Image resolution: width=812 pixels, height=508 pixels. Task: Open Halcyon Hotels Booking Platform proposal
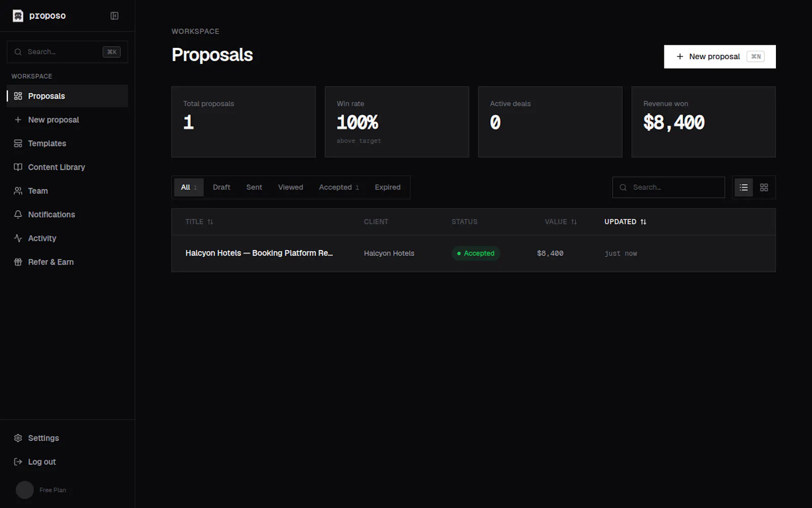(x=259, y=253)
